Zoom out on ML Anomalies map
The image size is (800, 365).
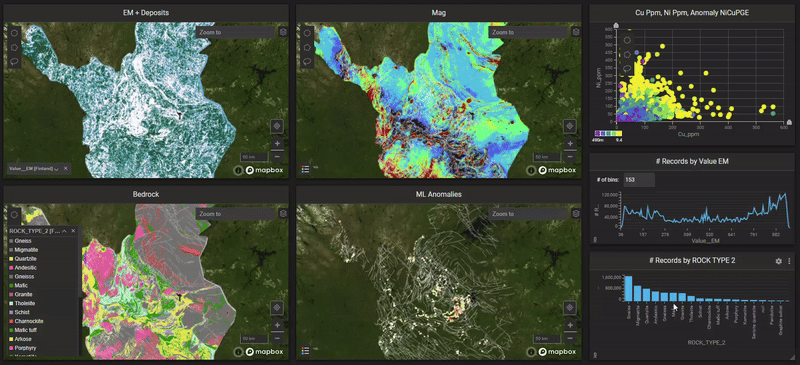pos(570,338)
